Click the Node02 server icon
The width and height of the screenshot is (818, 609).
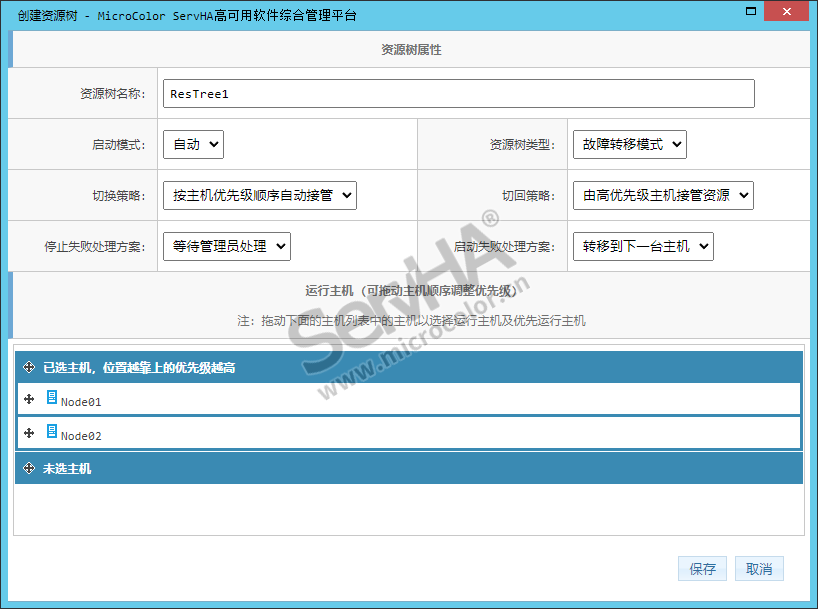click(x=52, y=432)
